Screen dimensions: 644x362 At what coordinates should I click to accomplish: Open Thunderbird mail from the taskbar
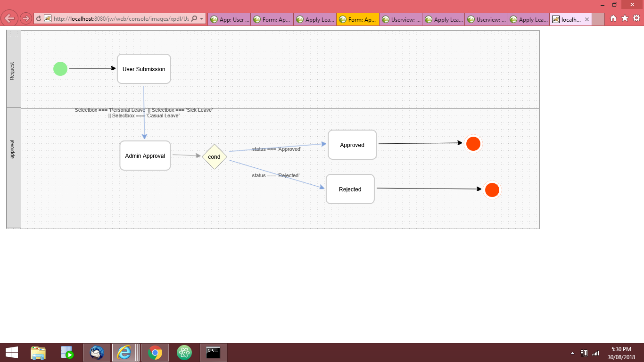(97, 353)
